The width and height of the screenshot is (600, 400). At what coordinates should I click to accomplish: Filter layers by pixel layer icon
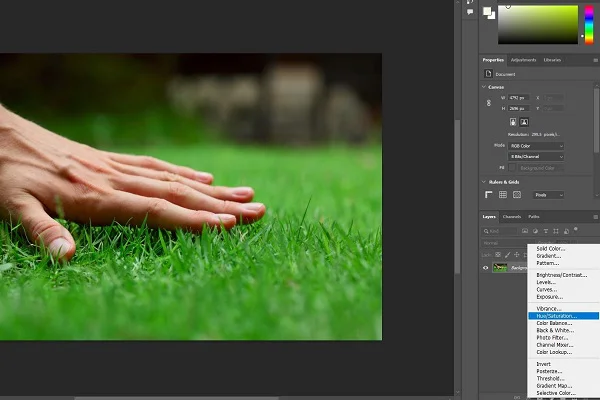click(525, 231)
